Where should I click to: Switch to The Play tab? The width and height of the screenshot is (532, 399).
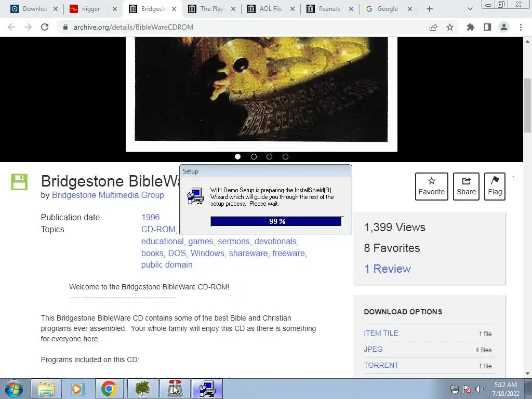[212, 9]
